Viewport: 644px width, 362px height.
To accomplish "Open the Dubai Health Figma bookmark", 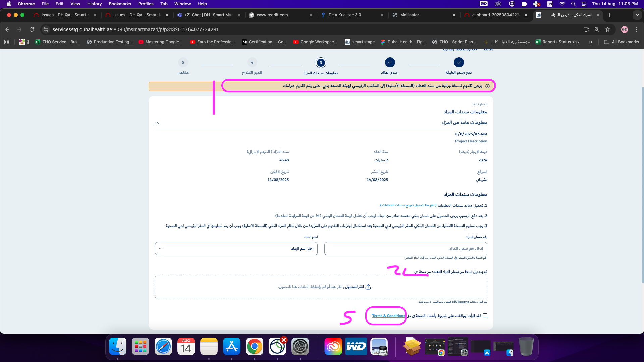I will (403, 42).
